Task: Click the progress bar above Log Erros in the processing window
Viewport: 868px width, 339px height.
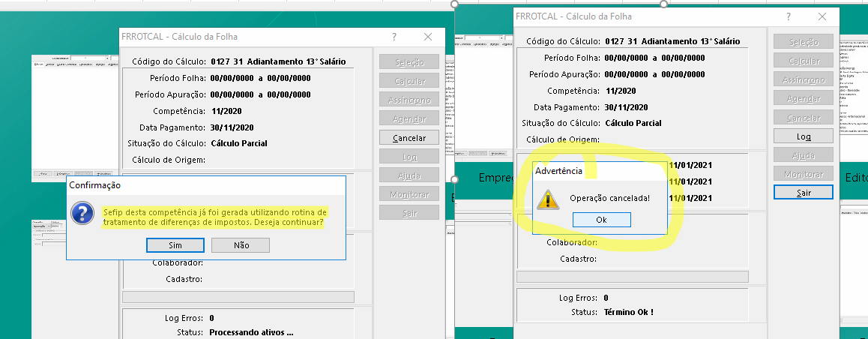Action: coord(238,297)
